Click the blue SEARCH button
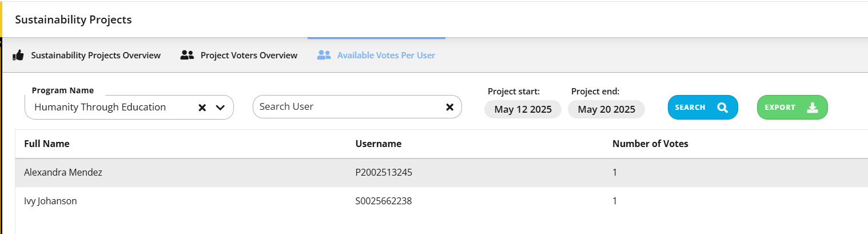 703,108
